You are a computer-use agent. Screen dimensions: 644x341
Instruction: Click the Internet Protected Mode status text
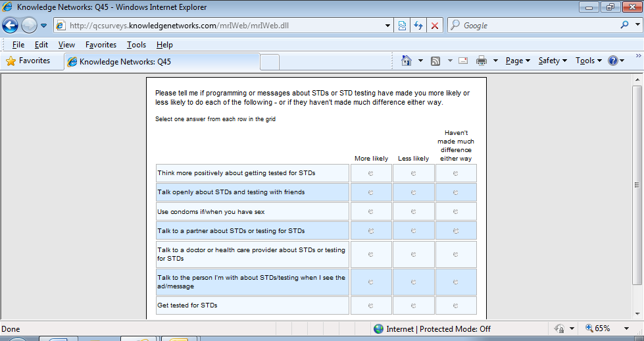(438, 328)
